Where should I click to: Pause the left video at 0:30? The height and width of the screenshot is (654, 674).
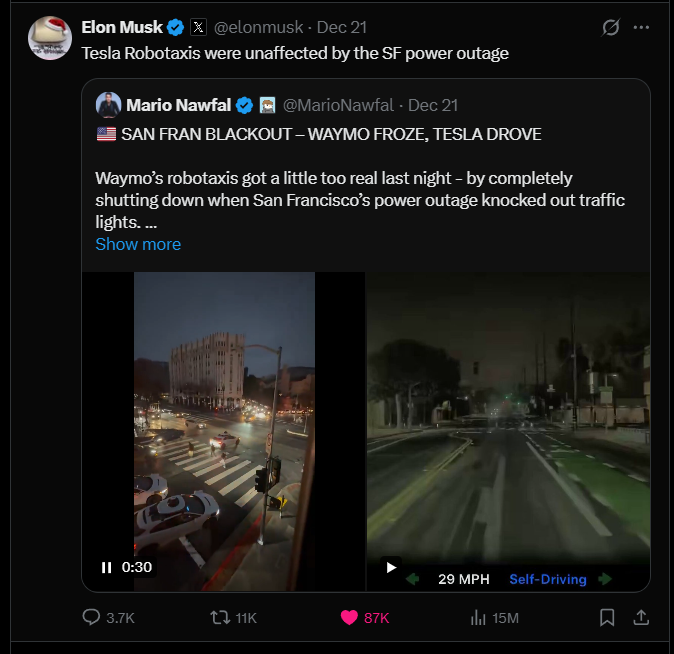106,567
